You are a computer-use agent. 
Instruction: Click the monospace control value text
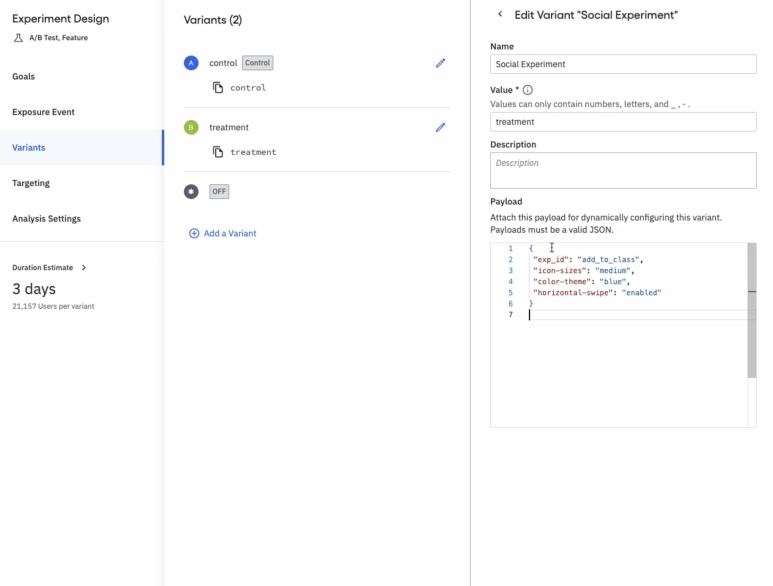click(x=248, y=88)
